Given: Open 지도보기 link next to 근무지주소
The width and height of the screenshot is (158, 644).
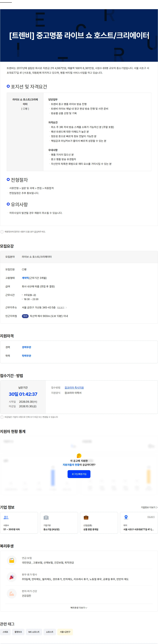Looking at the screenshot, I should (60, 307).
